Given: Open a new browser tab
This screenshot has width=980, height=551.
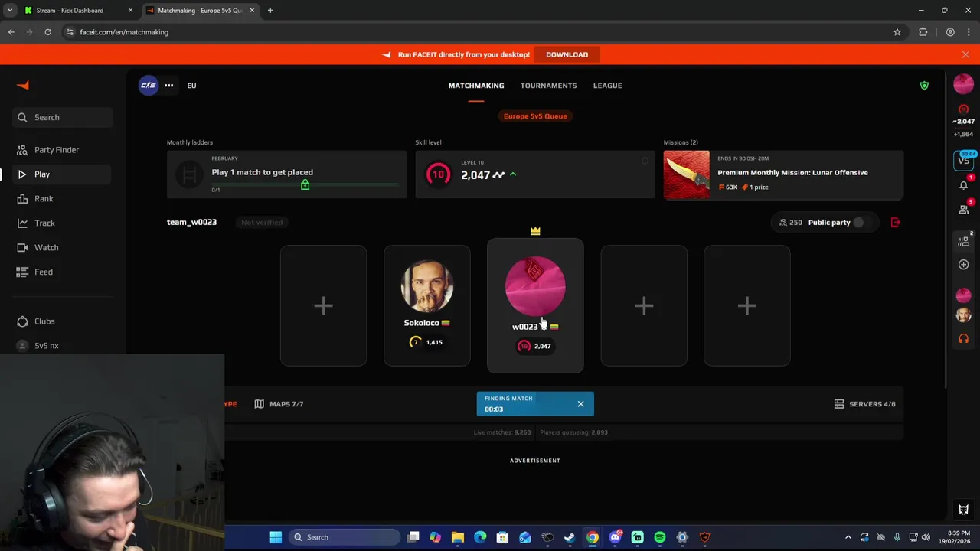Looking at the screenshot, I should pyautogui.click(x=270, y=11).
